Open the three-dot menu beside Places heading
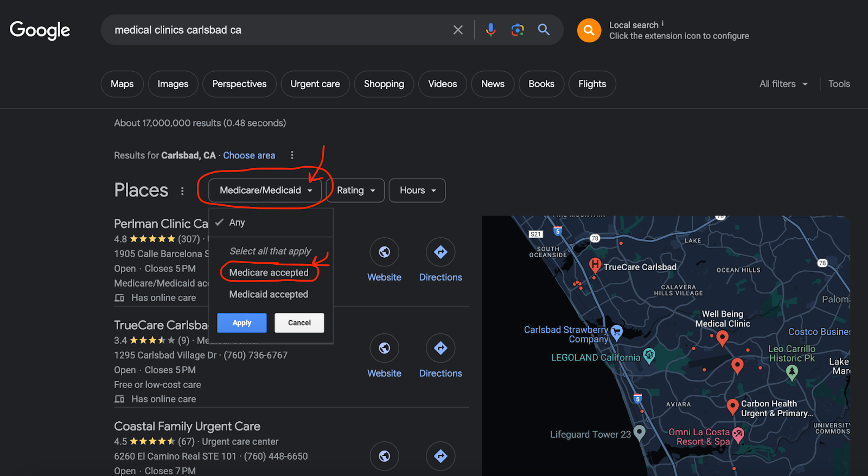 tap(182, 191)
